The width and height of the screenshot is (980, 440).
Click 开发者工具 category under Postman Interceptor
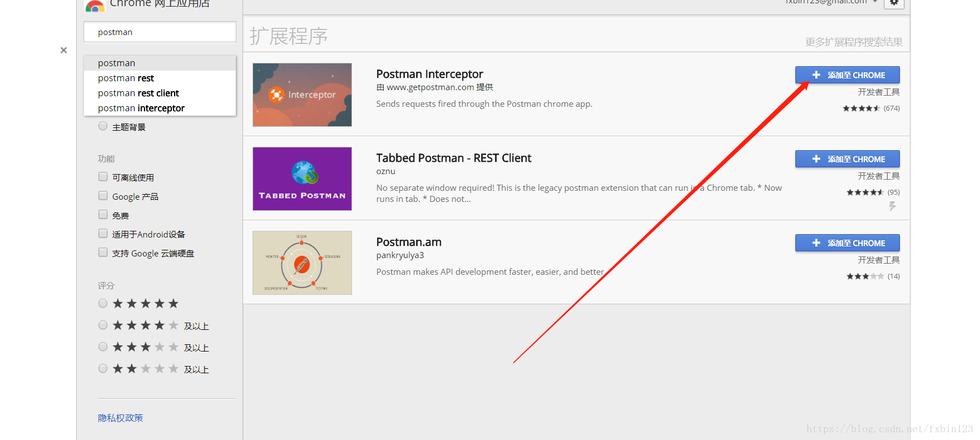point(879,92)
